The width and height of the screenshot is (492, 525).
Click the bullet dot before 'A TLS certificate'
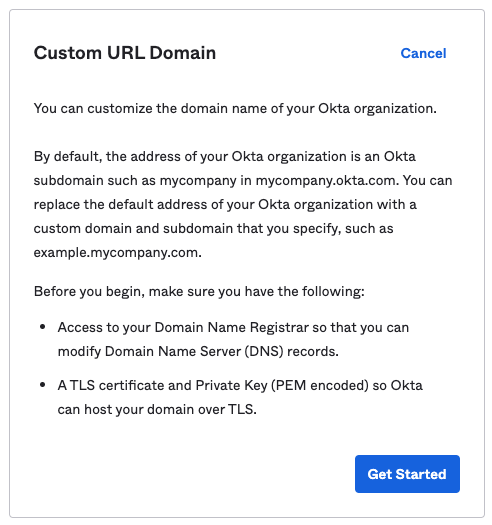coord(43,385)
